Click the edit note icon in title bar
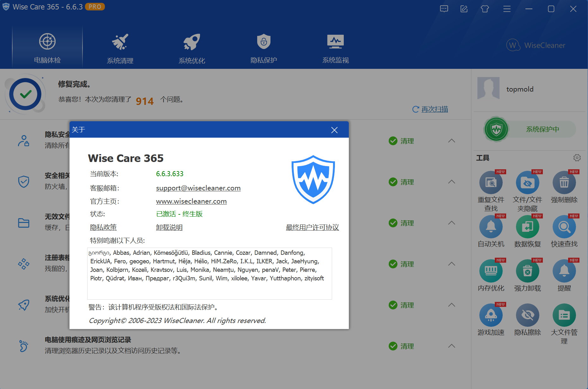 (464, 9)
